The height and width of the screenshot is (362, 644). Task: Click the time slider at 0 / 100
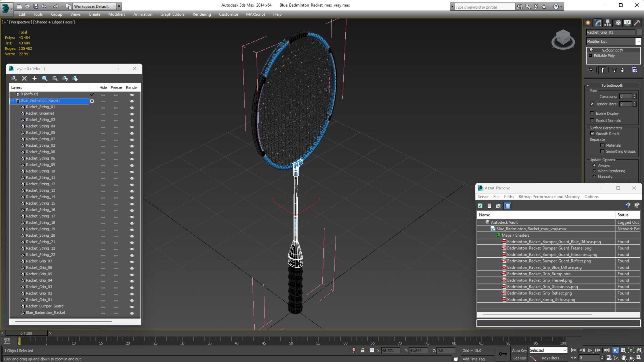coord(26,333)
